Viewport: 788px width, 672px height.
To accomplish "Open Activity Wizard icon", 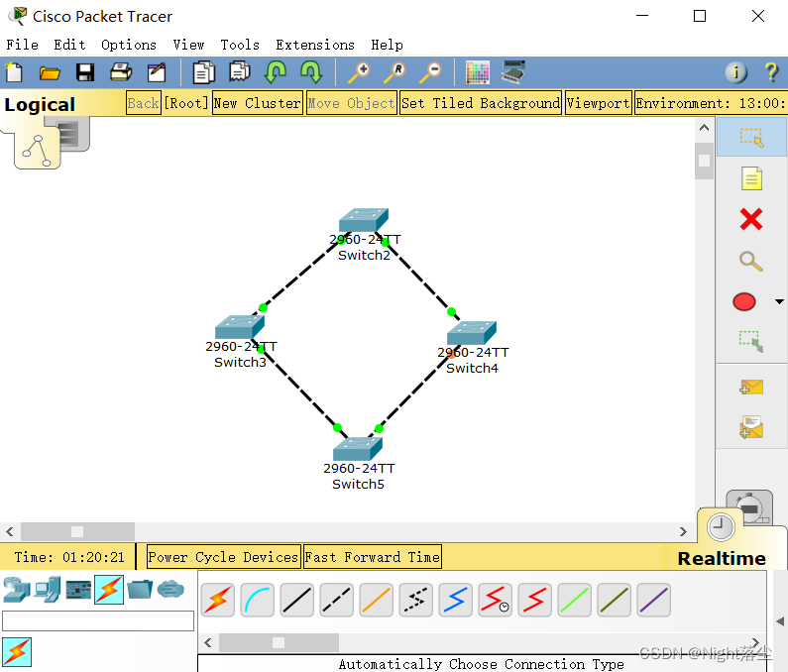I will coord(157,72).
